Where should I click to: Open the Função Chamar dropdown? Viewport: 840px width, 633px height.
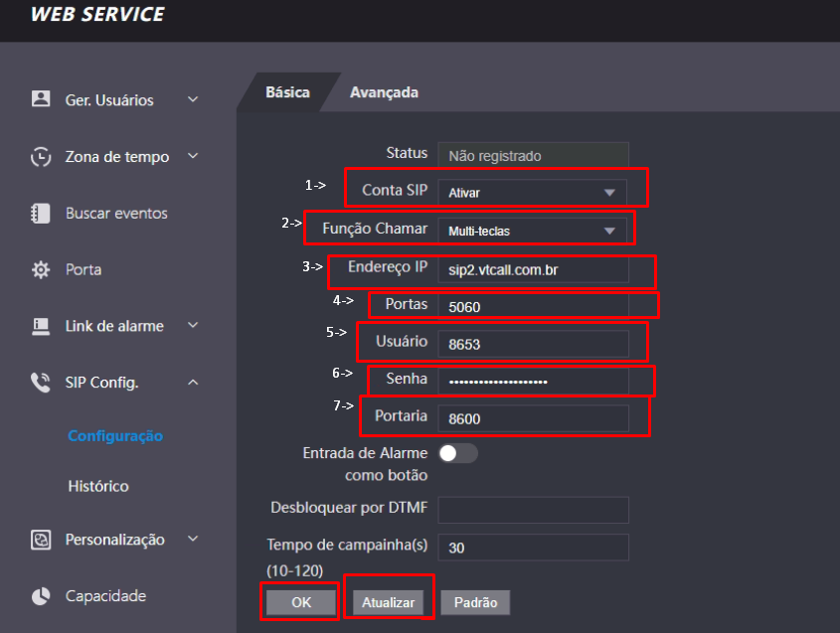pyautogui.click(x=532, y=231)
